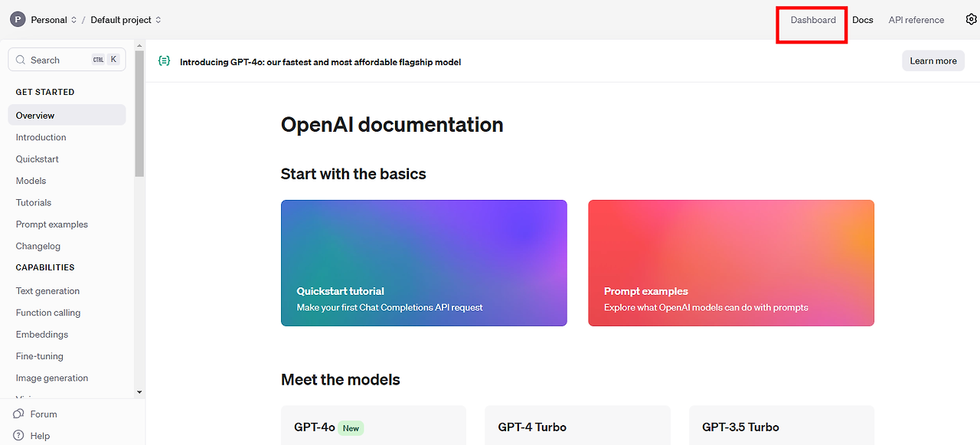980x445 pixels.
Task: Focus the Search input field
Action: 67,60
